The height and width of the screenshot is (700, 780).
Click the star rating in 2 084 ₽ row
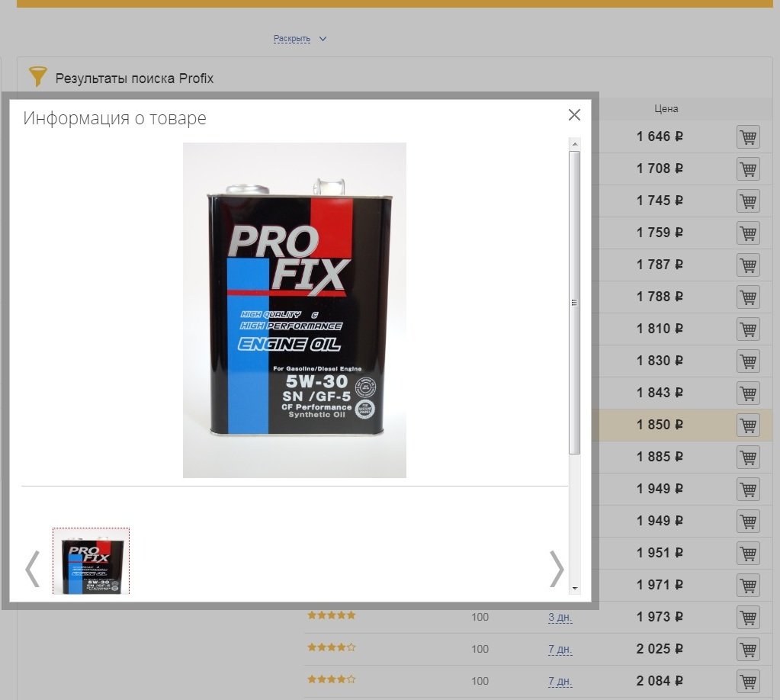click(332, 679)
